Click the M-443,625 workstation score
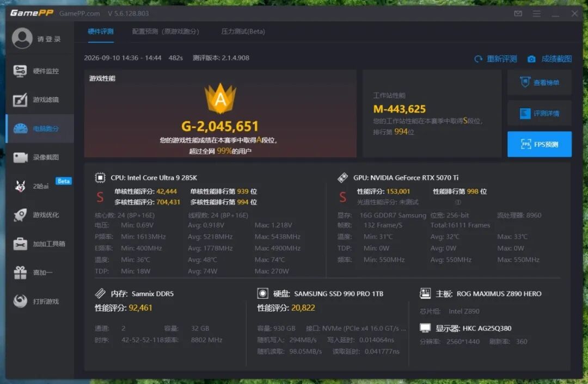The image size is (588, 384). click(400, 109)
